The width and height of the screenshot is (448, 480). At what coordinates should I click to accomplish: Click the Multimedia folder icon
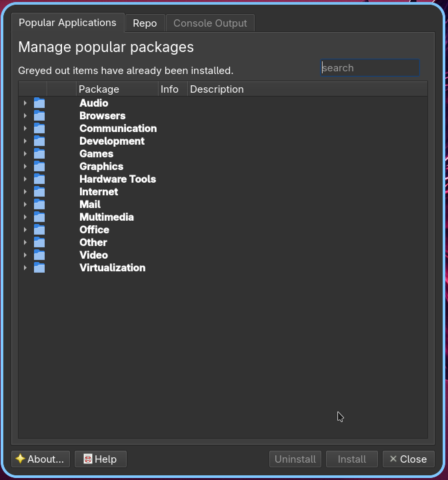click(39, 217)
